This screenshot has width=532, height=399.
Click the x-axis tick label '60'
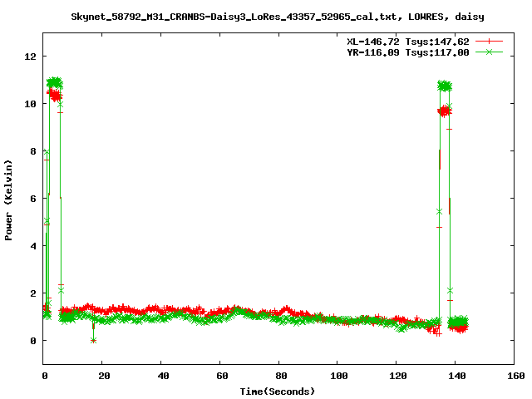pos(222,376)
